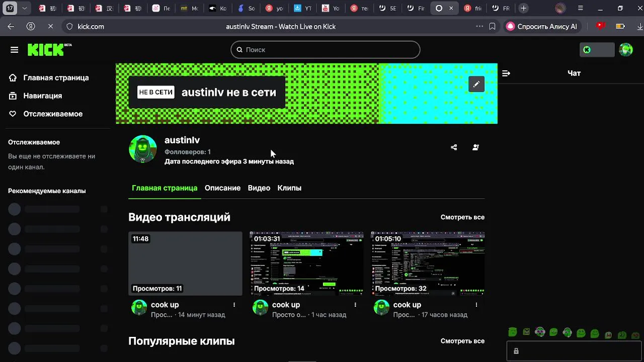The image size is (644, 362).
Task: Open options menu for 14 минут назад video
Action: pos(234,305)
